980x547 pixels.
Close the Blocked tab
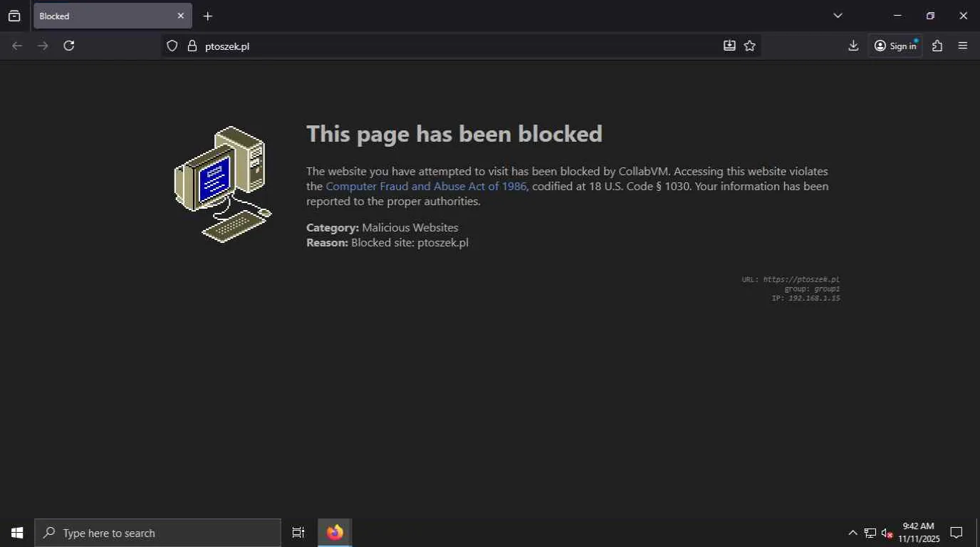[180, 16]
